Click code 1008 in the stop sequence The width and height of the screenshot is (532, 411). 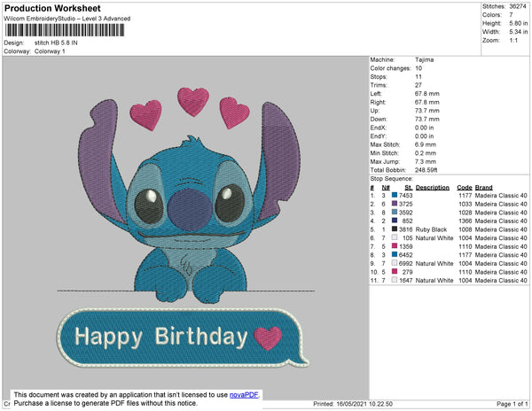pos(465,229)
